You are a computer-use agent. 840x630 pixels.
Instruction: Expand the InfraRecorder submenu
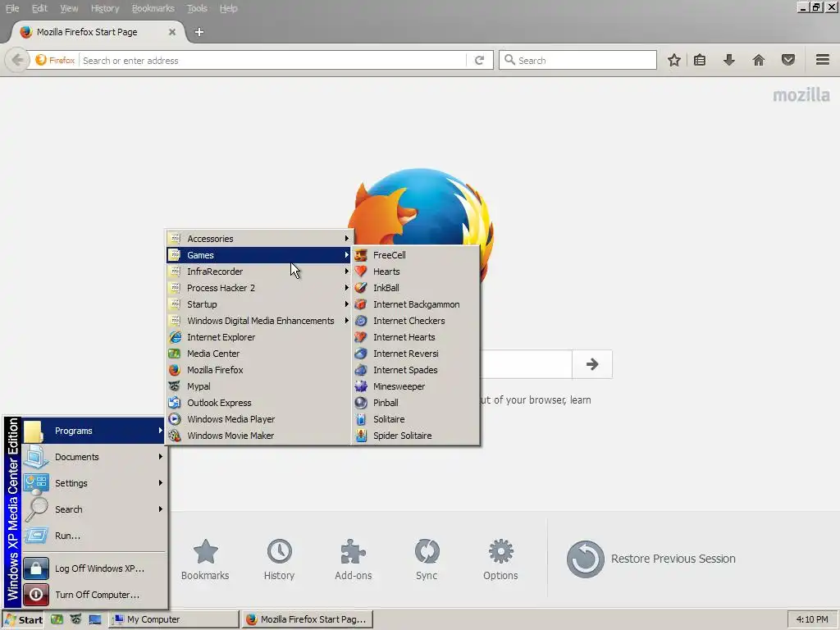pyautogui.click(x=258, y=272)
